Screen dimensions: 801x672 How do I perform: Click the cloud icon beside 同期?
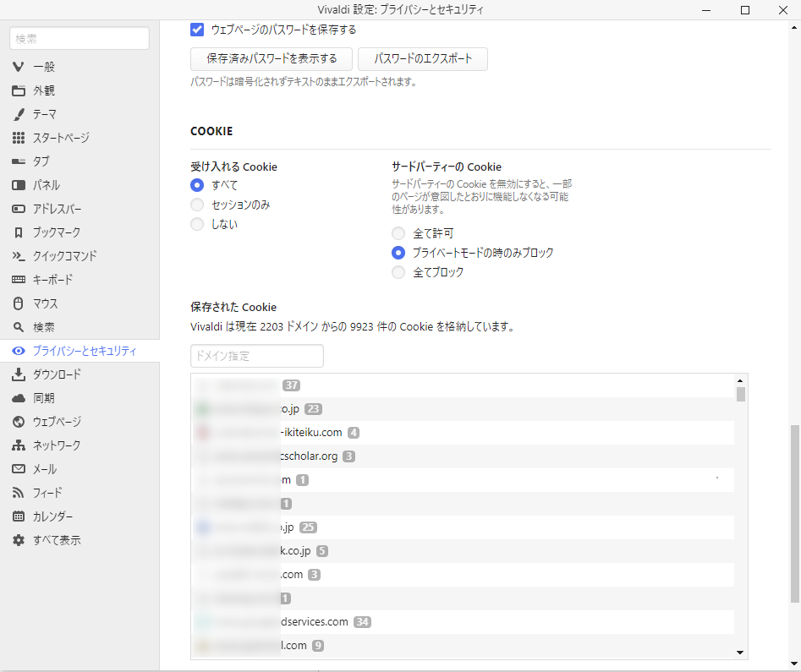(x=19, y=398)
